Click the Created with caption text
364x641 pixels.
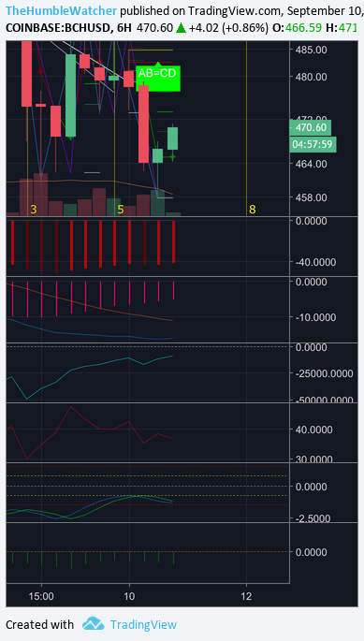click(x=39, y=625)
